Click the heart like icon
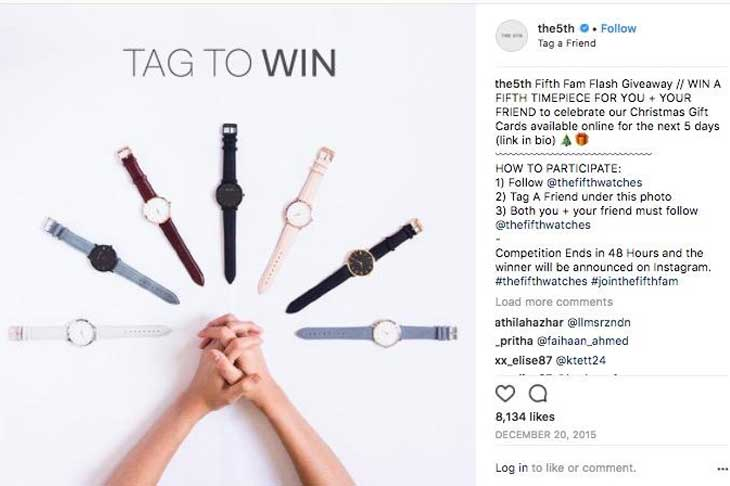 (505, 394)
